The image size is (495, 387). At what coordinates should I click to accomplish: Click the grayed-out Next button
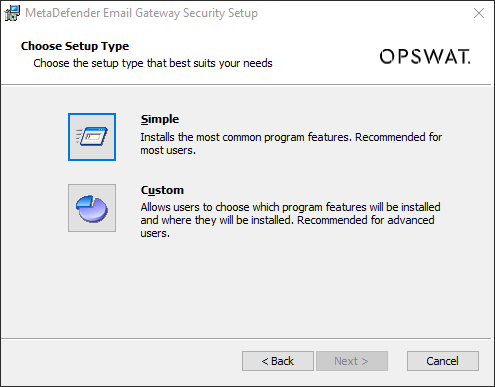(x=352, y=361)
